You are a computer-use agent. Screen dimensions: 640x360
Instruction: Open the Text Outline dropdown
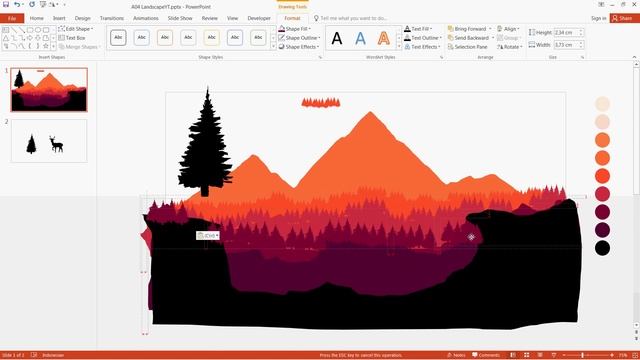point(423,38)
